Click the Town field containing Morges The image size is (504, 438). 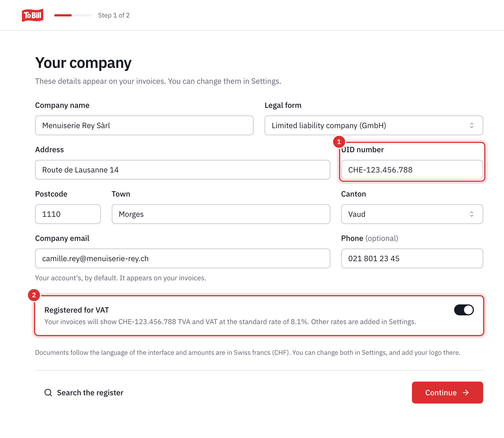pos(221,214)
